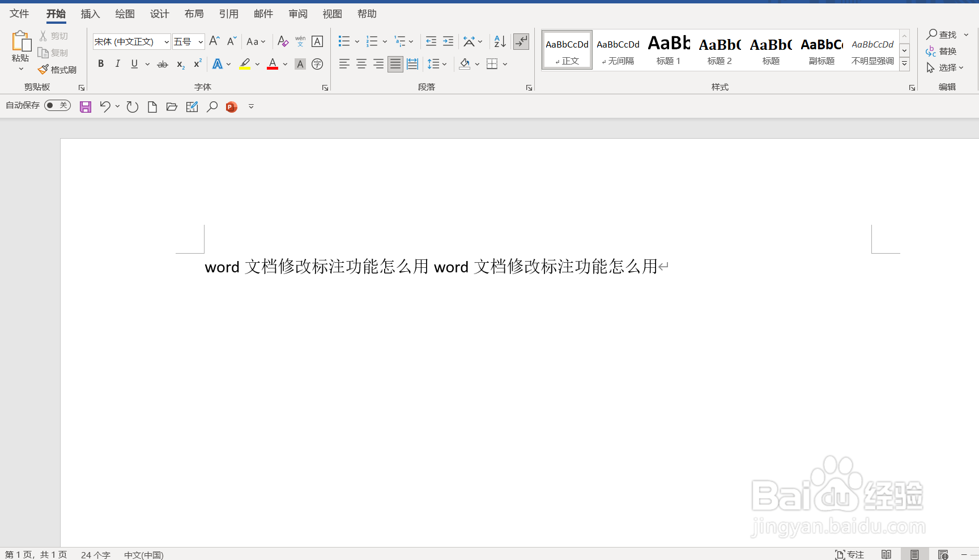Apply paragraph shading fill color
The height and width of the screenshot is (560, 979).
tap(465, 64)
